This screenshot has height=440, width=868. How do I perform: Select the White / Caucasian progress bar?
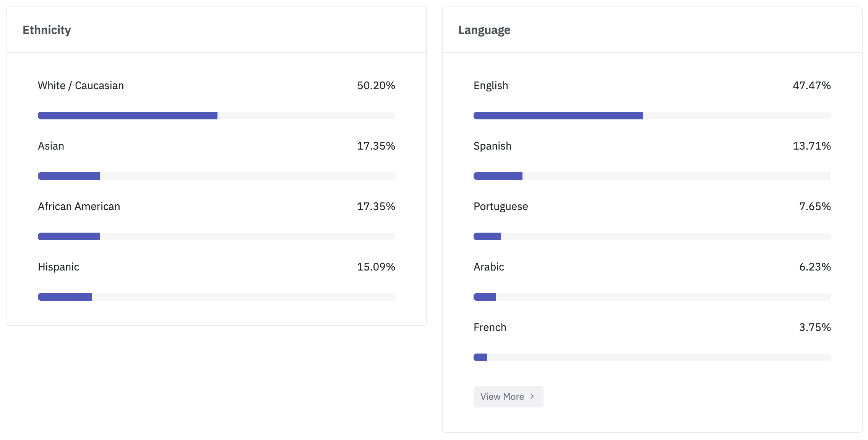(216, 116)
